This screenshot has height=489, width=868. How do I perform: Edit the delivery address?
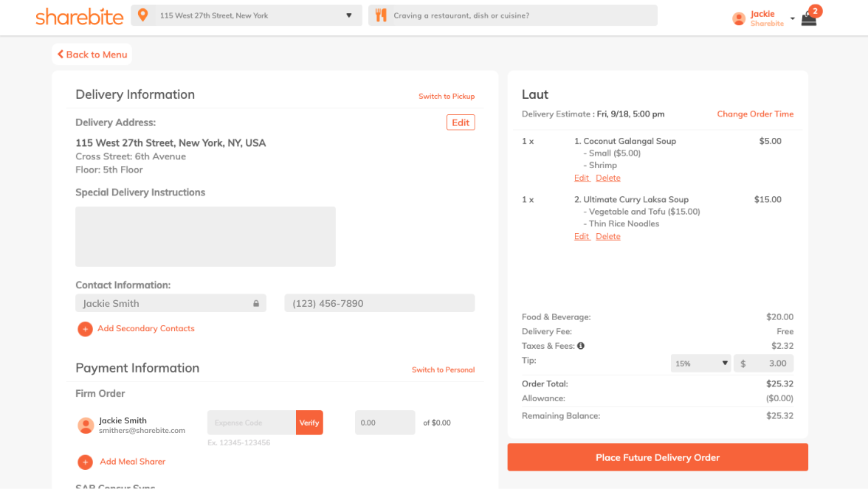461,122
